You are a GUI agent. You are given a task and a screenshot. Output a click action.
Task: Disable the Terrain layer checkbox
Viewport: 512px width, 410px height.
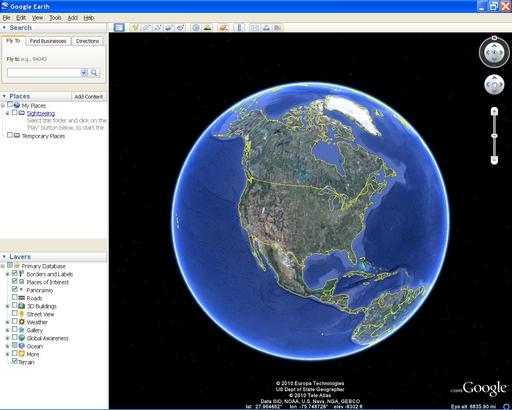pos(14,361)
